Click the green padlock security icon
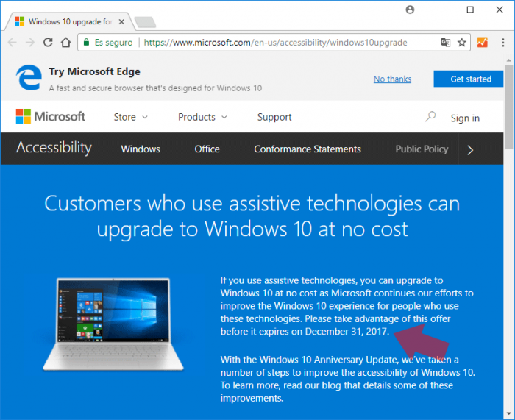Viewport: 515px width, 420px height. click(x=86, y=42)
